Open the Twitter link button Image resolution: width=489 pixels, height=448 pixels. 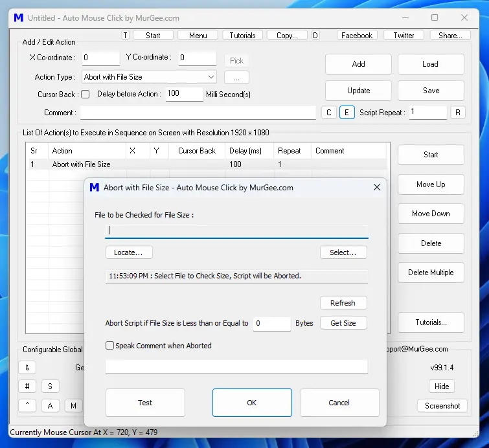404,35
